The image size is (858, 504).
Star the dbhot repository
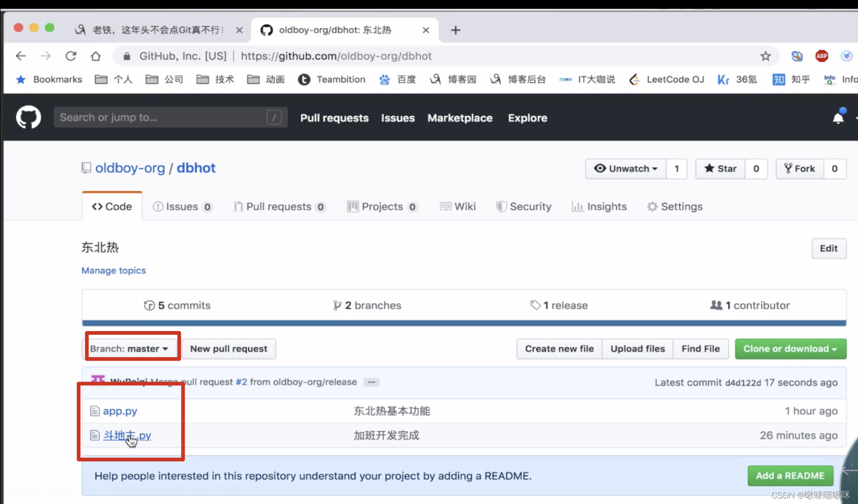point(720,169)
